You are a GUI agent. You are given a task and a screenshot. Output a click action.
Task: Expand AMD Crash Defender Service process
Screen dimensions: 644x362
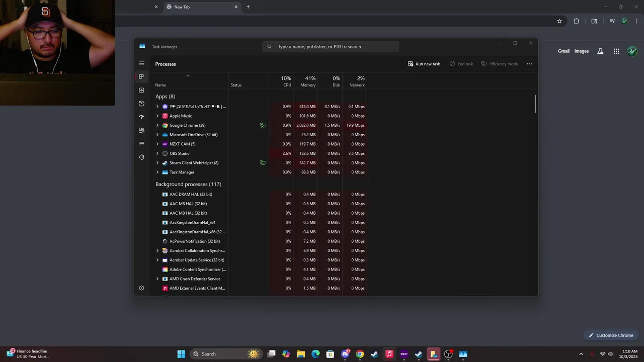tap(157, 279)
